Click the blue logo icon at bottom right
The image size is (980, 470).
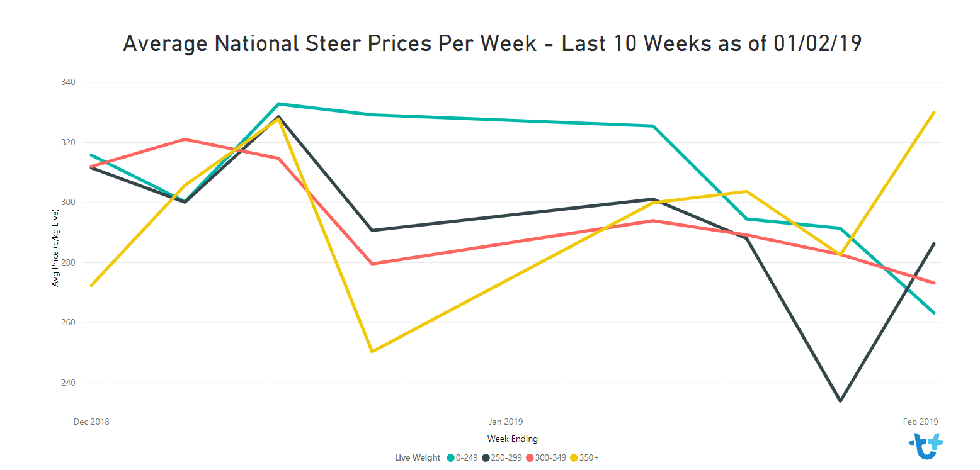pyautogui.click(x=926, y=448)
